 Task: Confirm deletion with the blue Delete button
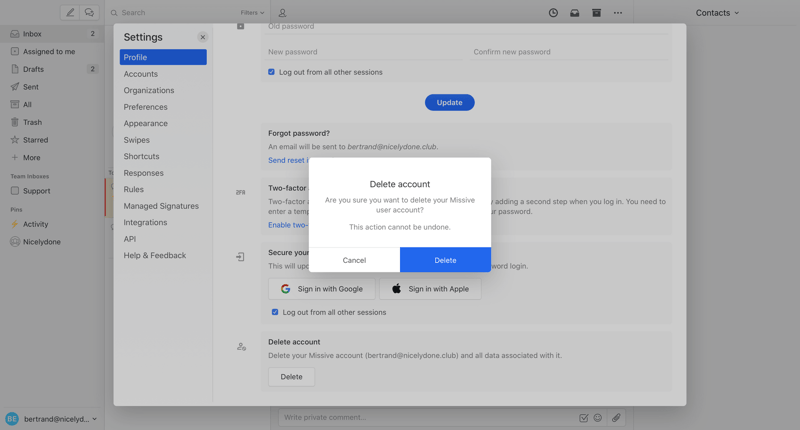(x=445, y=260)
